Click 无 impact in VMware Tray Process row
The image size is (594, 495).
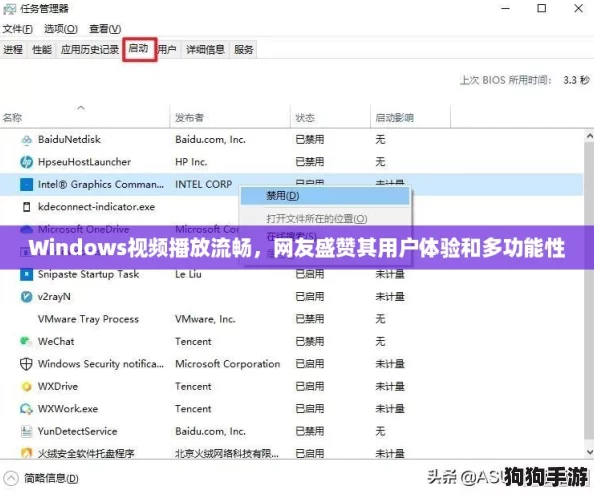tap(380, 319)
